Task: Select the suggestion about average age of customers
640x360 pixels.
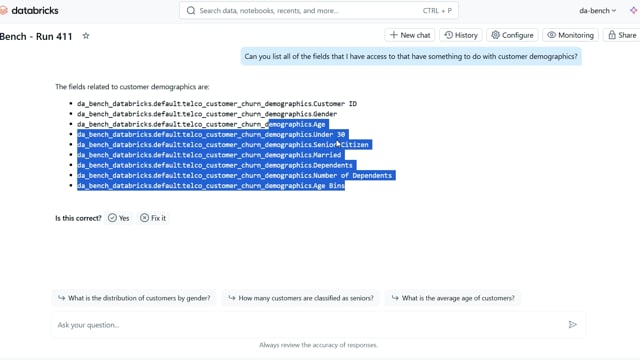Action: [453, 298]
